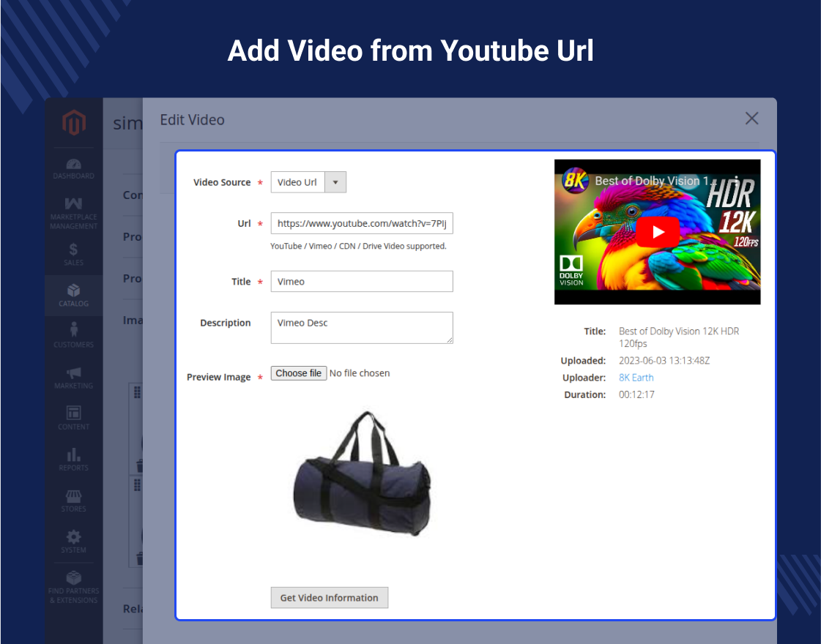The image size is (821, 644).
Task: Open the Marketing sidebar menu
Action: [x=74, y=378]
